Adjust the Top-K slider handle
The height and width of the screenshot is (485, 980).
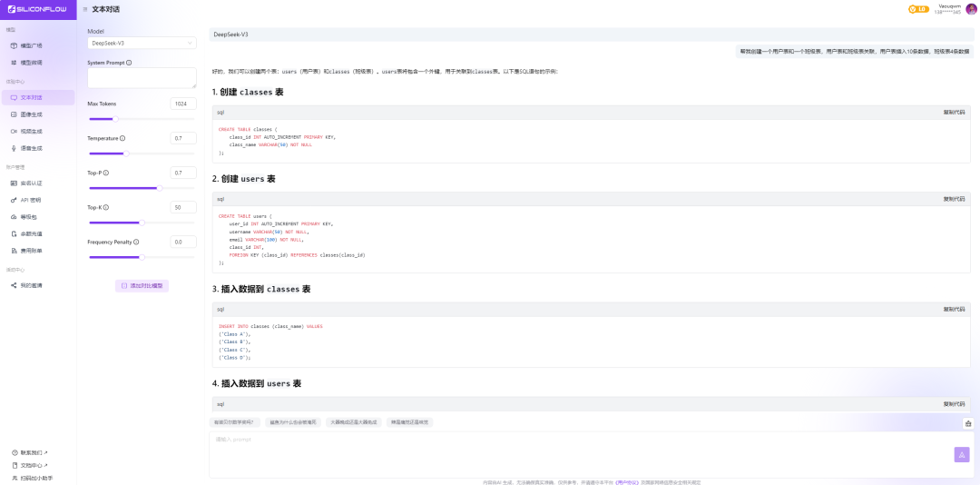142,223
